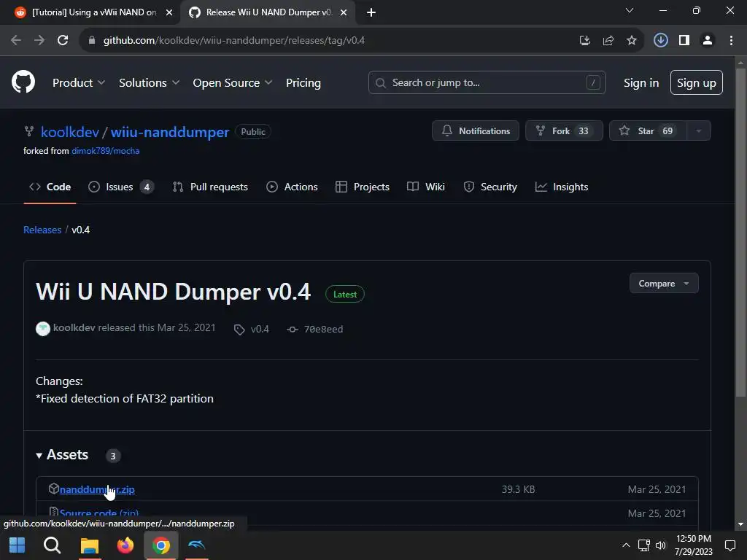Viewport: 747px width, 560px height.
Task: Expand the Open Source menu
Action: click(233, 83)
